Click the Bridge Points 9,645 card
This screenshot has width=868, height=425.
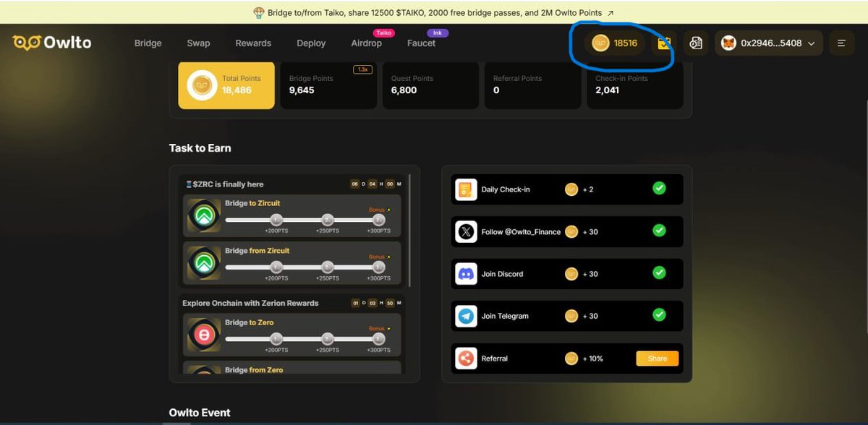pos(328,85)
